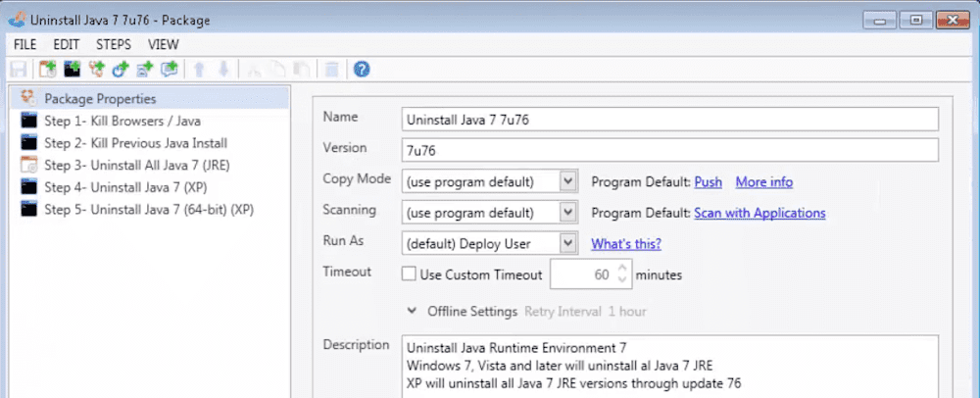Add a new Nested Package step icon
980x398 pixels.
click(96, 70)
